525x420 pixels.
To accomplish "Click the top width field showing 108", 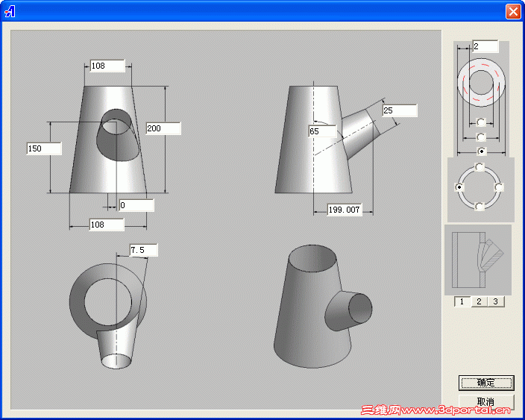I will [x=107, y=66].
